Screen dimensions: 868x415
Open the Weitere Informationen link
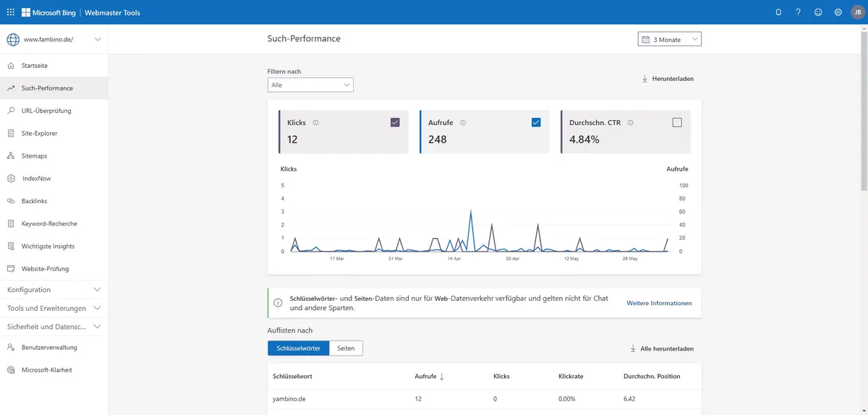point(659,303)
